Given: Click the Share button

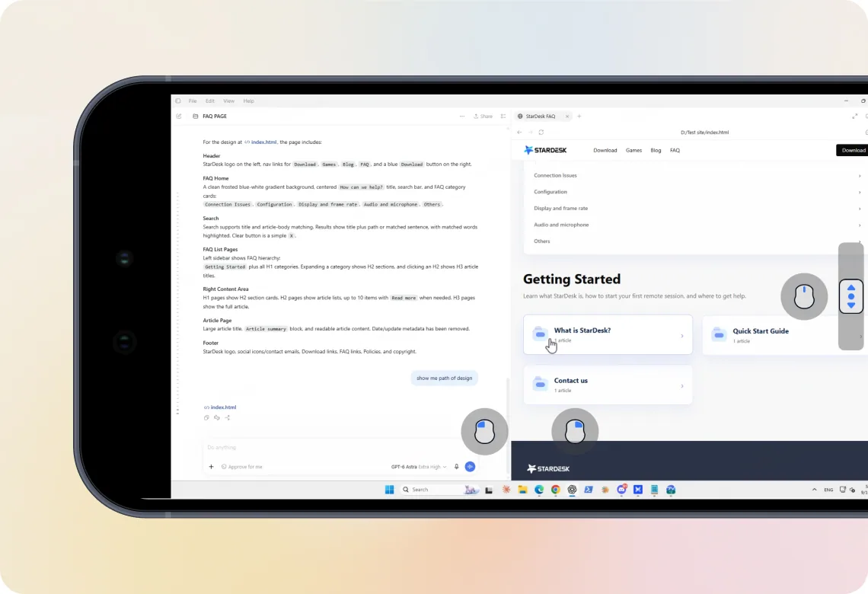Looking at the screenshot, I should (x=483, y=117).
